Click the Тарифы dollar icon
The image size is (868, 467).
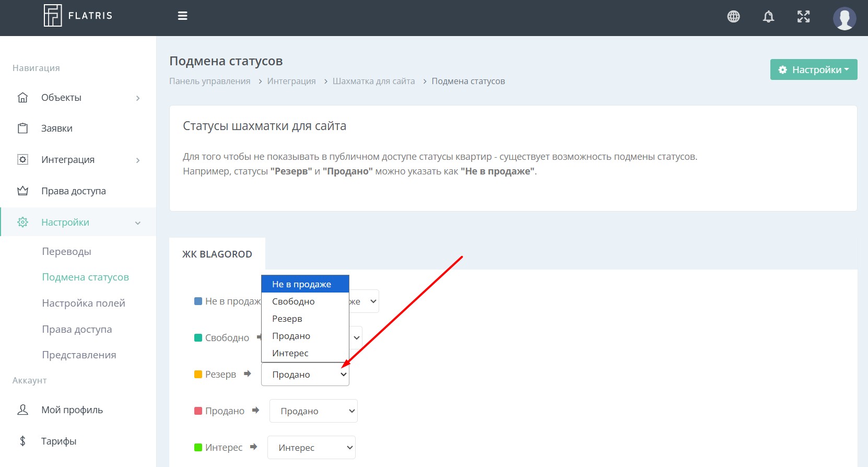(22, 441)
